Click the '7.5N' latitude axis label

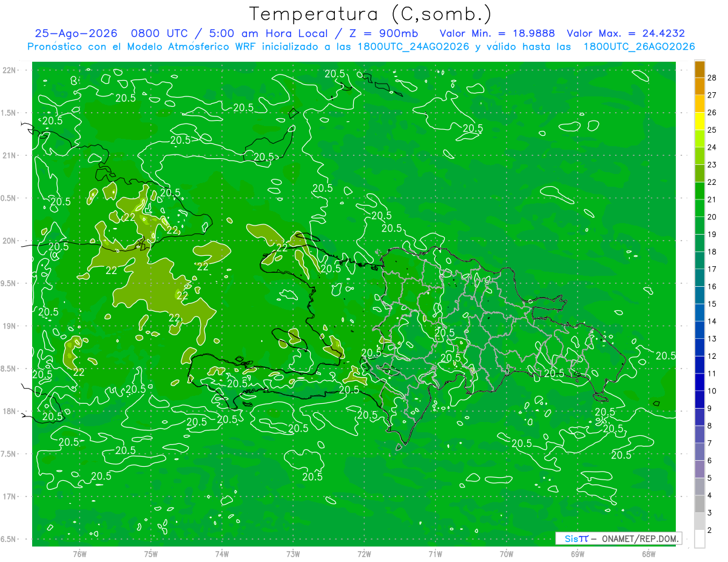[x=8, y=454]
